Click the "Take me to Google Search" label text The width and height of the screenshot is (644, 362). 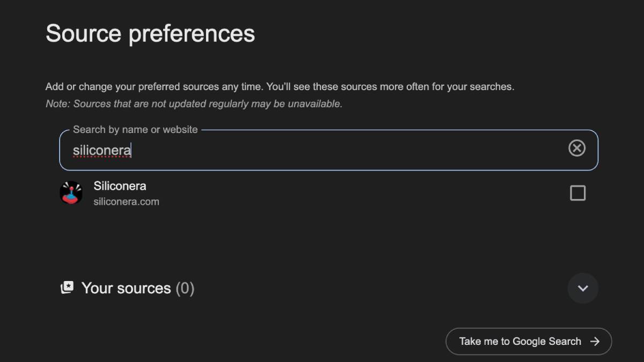(x=520, y=342)
